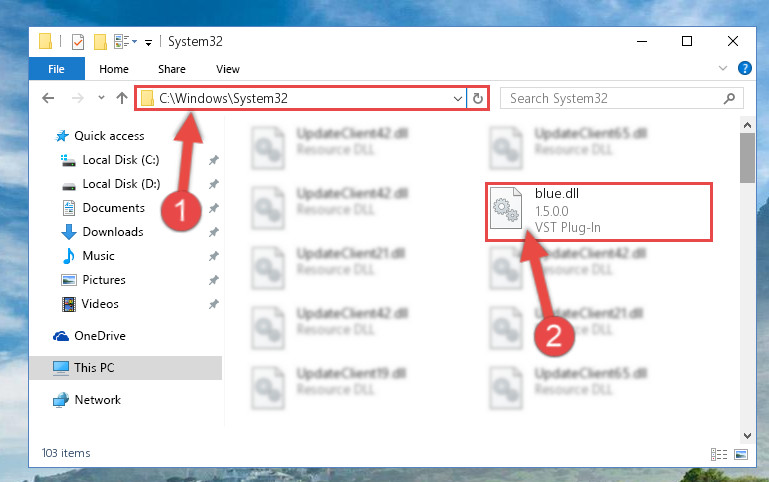
Task: Switch to details view in status bar
Action: (719, 454)
